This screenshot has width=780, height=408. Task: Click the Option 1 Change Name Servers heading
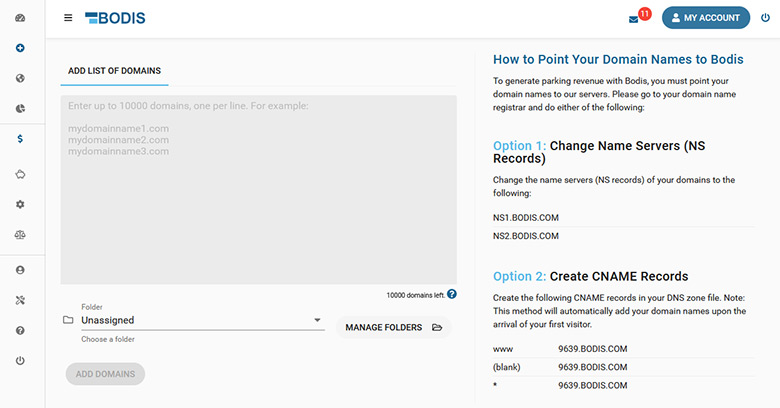pos(599,152)
